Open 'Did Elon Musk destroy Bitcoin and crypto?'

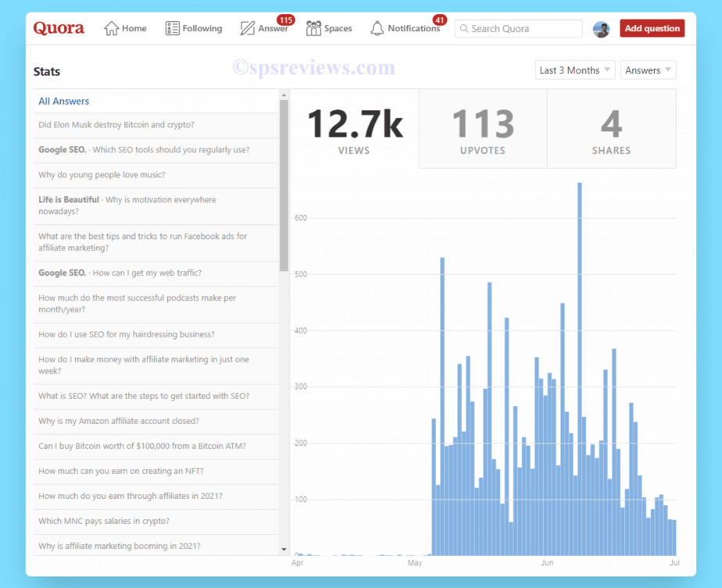[155, 125]
